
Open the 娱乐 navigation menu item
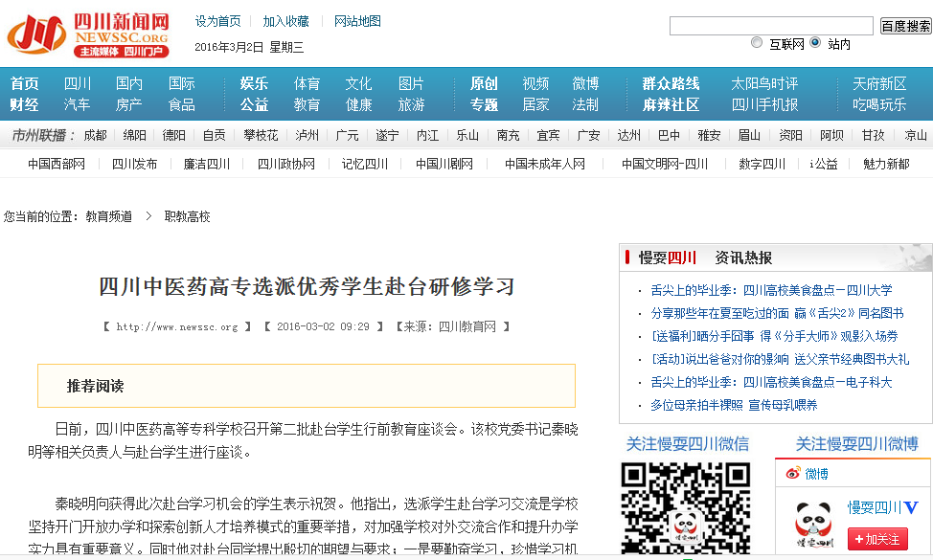click(254, 83)
